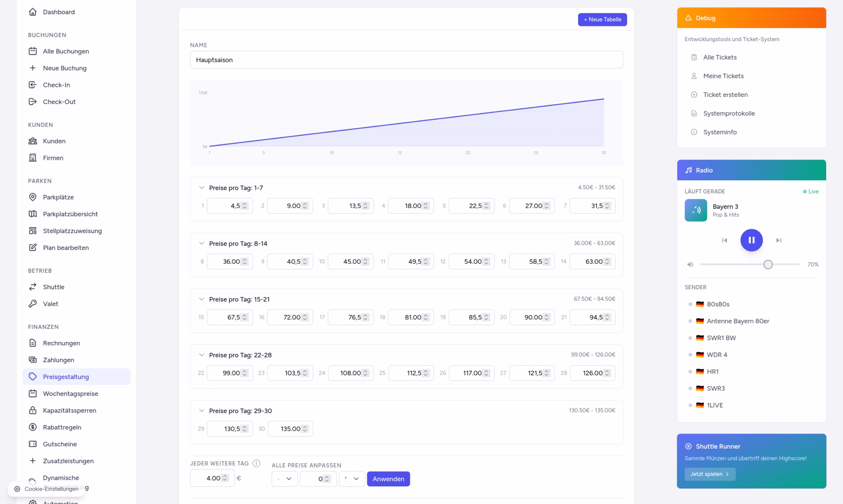Click the Name field containing Hauptsaison
The width and height of the screenshot is (843, 504).
tap(407, 60)
